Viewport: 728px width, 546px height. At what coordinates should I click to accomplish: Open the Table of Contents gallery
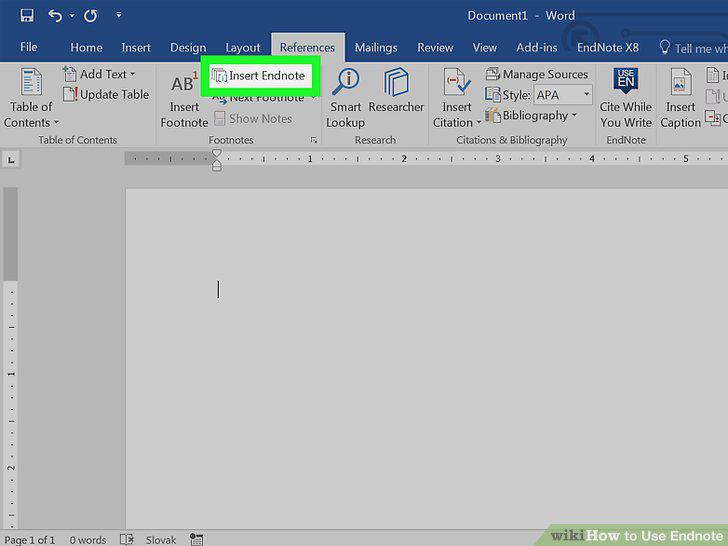31,98
